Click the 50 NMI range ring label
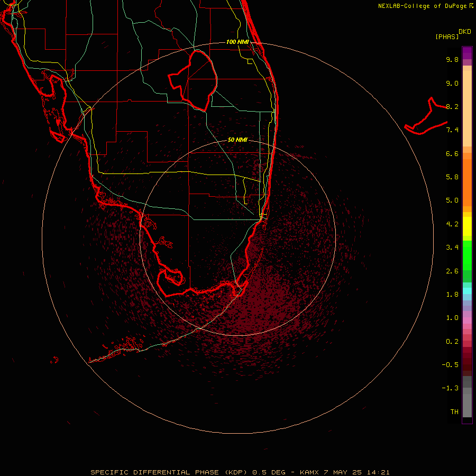 point(237,140)
